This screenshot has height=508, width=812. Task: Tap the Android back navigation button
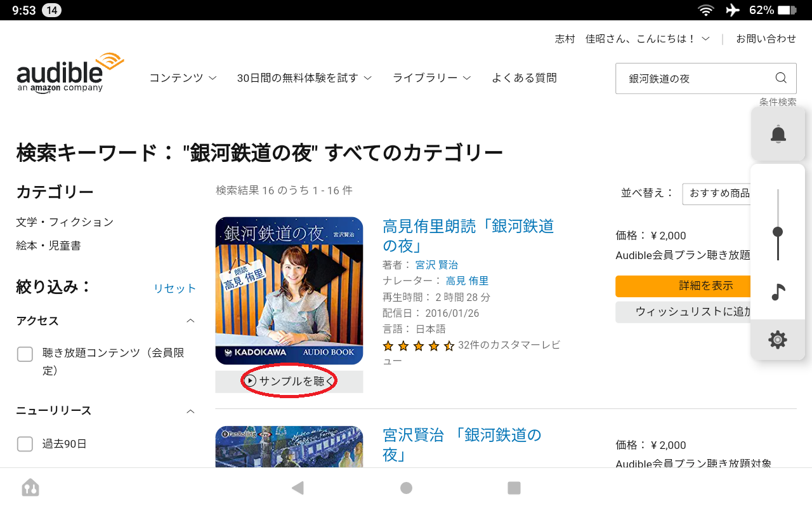coord(298,488)
